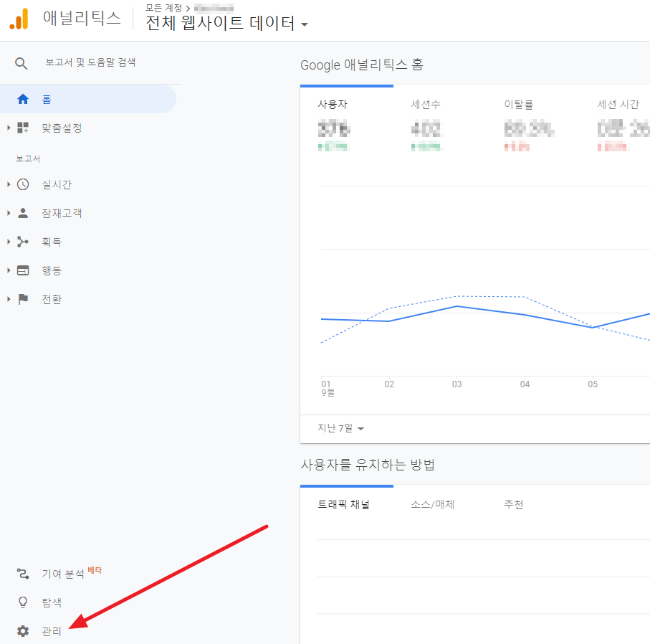This screenshot has height=644, width=650.
Task: Focus the 보고서 및 도움말 검색 field
Action: 90,62
